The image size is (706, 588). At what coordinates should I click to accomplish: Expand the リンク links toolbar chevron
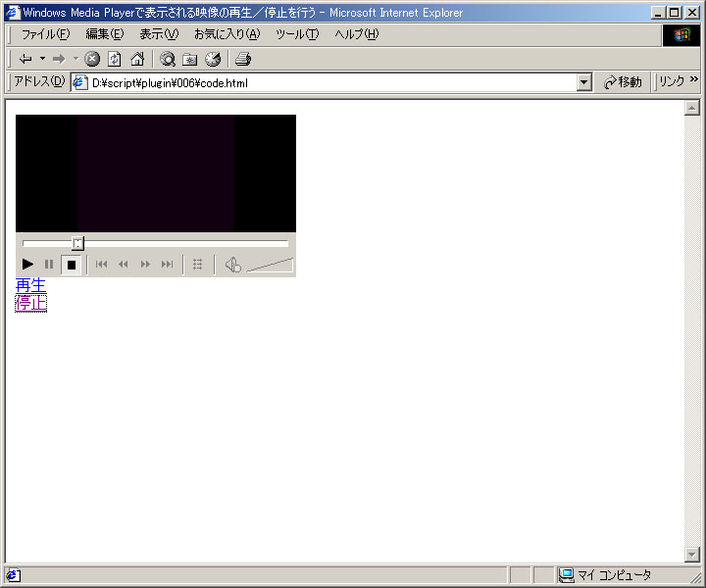pyautogui.click(x=694, y=79)
